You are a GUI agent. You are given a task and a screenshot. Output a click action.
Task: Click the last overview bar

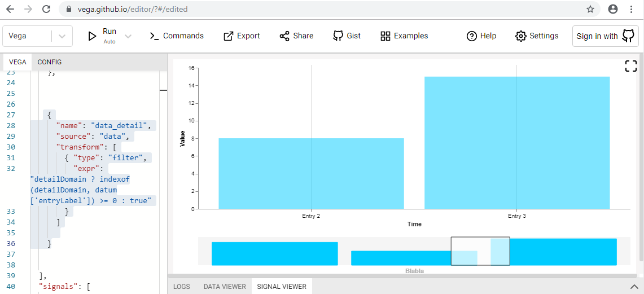(554, 252)
